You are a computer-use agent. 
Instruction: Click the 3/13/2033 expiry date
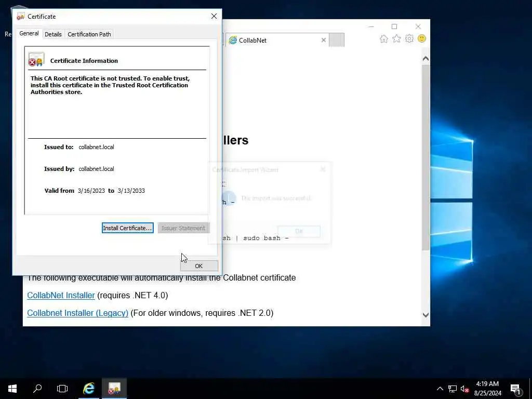point(131,191)
